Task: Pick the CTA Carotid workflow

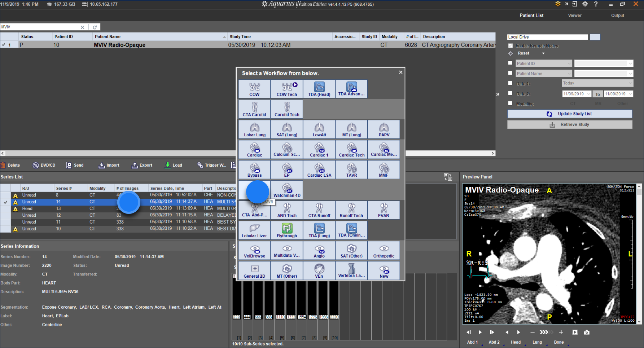Action: [x=254, y=109]
